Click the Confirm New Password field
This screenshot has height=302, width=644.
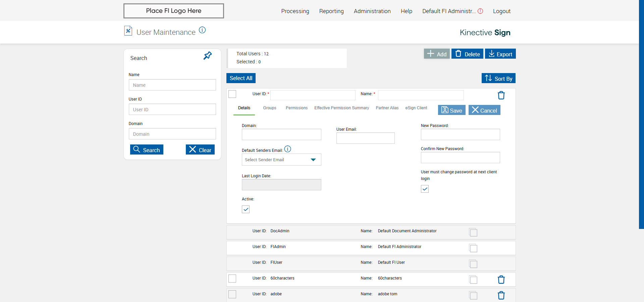(x=461, y=158)
